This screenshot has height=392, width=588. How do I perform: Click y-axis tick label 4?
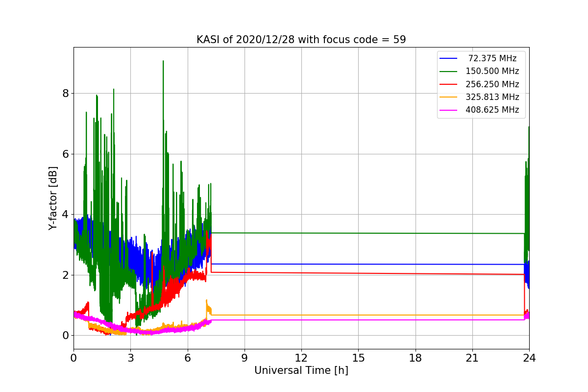pyautogui.click(x=65, y=215)
